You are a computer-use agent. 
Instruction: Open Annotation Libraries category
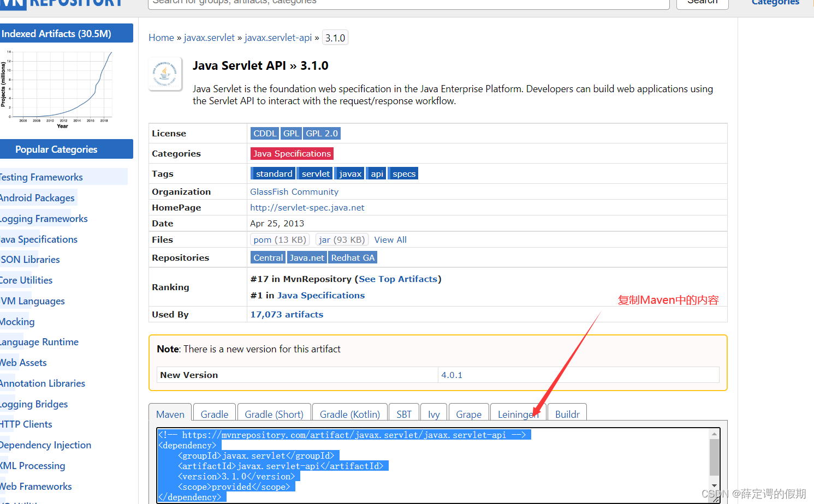[43, 383]
